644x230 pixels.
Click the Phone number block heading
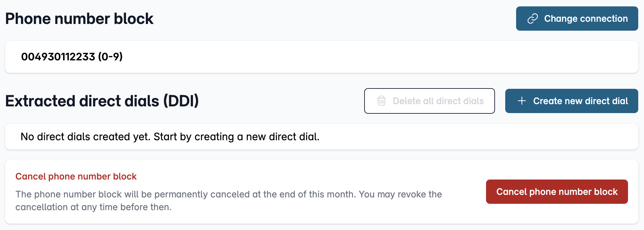click(x=79, y=19)
